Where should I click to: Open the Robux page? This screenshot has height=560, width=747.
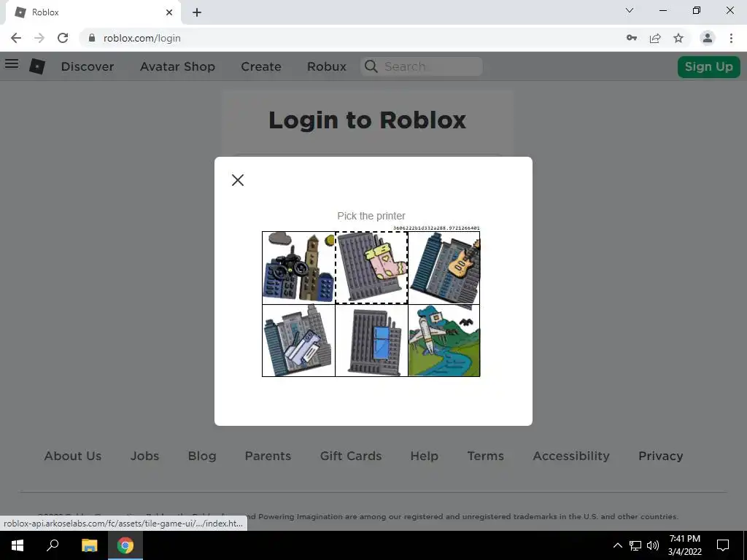click(x=327, y=66)
